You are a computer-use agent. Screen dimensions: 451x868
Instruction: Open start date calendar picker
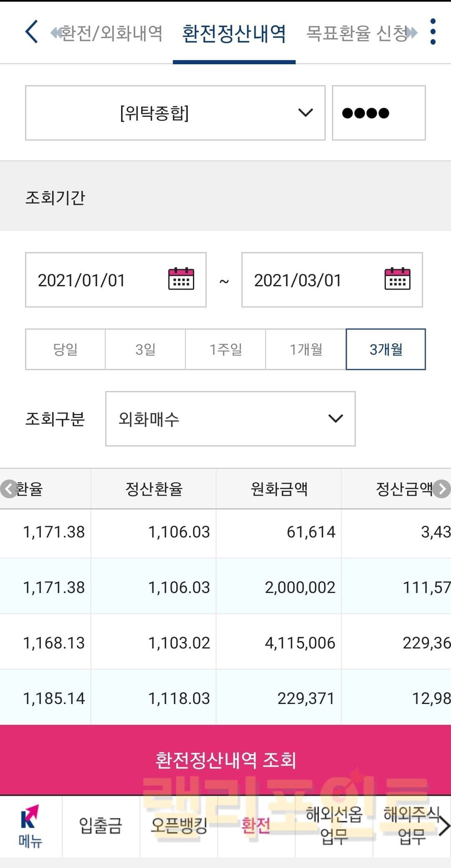pos(181,279)
